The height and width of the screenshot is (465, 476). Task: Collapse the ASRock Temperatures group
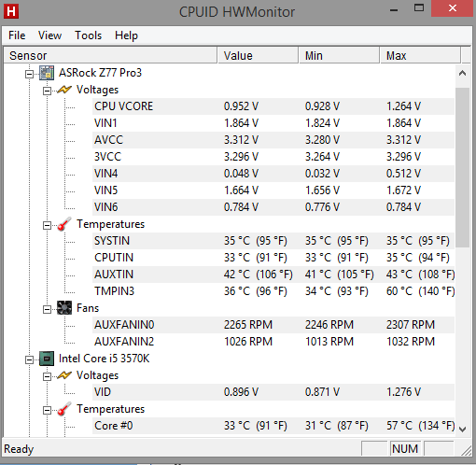[47, 225]
